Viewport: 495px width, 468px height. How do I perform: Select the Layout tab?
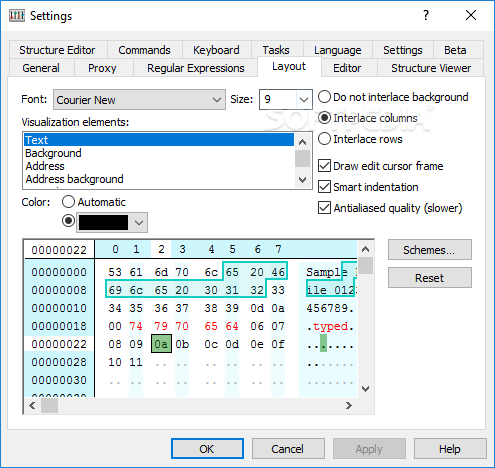pos(289,66)
